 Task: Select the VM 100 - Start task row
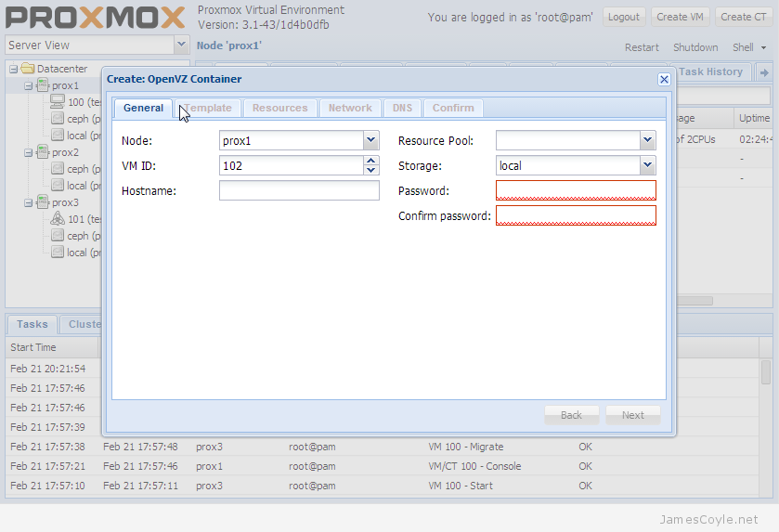click(x=382, y=486)
